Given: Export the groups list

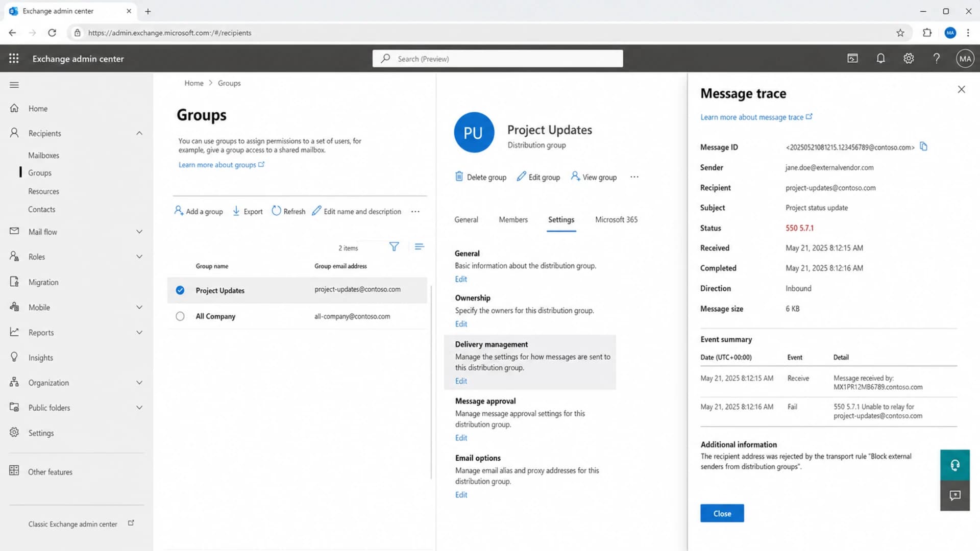Looking at the screenshot, I should point(248,211).
